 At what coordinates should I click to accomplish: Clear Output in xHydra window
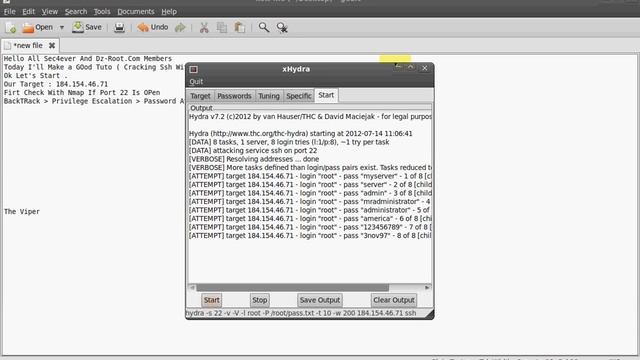coord(394,300)
